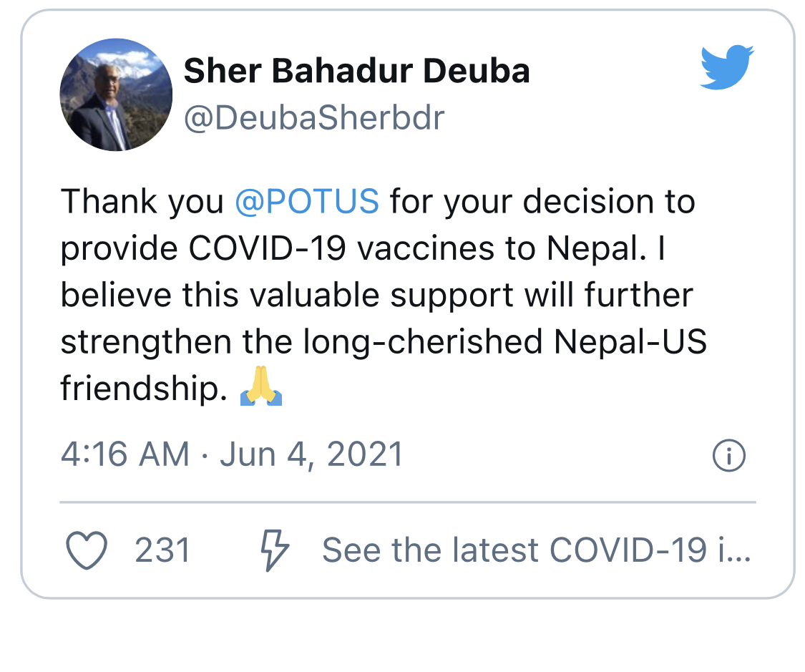Viewport: 805px width, 672px height.
Task: Open Sher Bahadur Deuba's profile picture
Action: (x=116, y=94)
